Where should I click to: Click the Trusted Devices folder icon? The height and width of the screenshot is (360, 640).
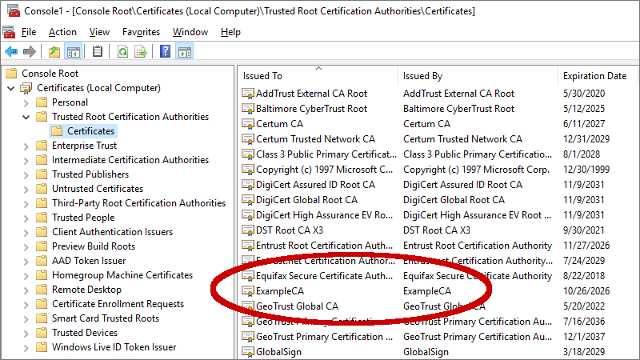(42, 333)
